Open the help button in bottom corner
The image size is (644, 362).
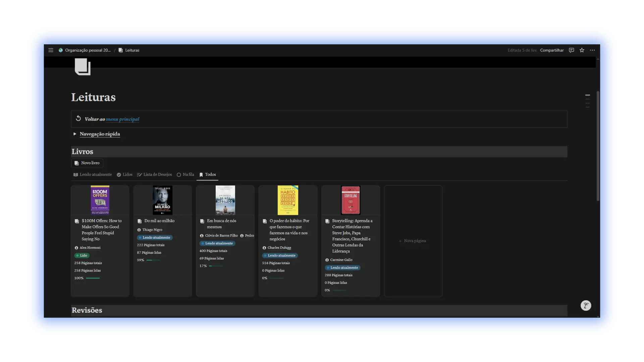(586, 305)
